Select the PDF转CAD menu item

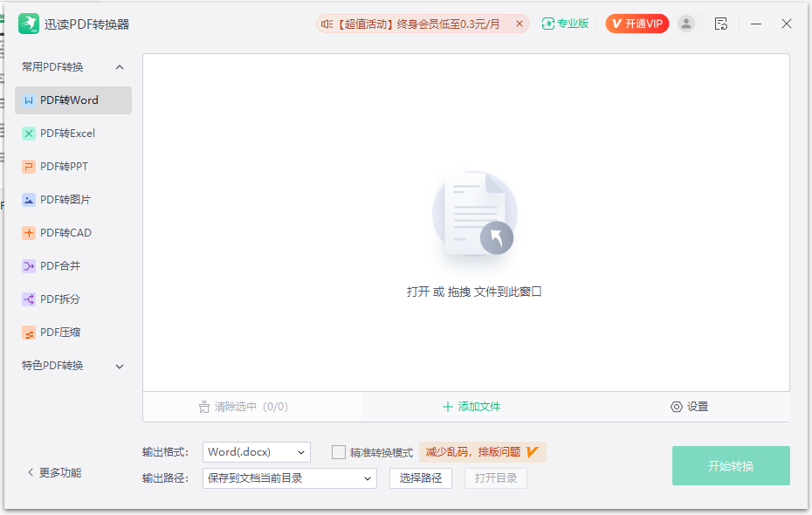(x=73, y=233)
